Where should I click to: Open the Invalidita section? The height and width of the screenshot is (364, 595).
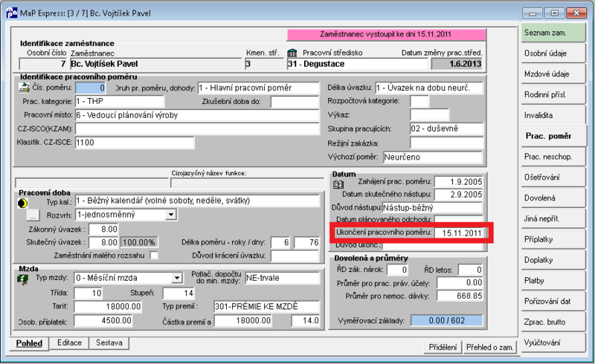(553, 115)
